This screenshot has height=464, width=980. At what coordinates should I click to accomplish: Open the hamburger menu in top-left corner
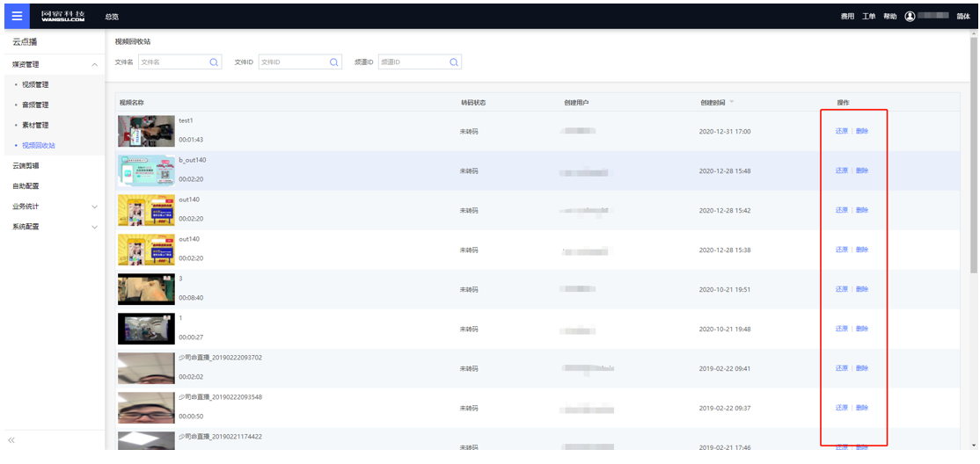(x=17, y=16)
